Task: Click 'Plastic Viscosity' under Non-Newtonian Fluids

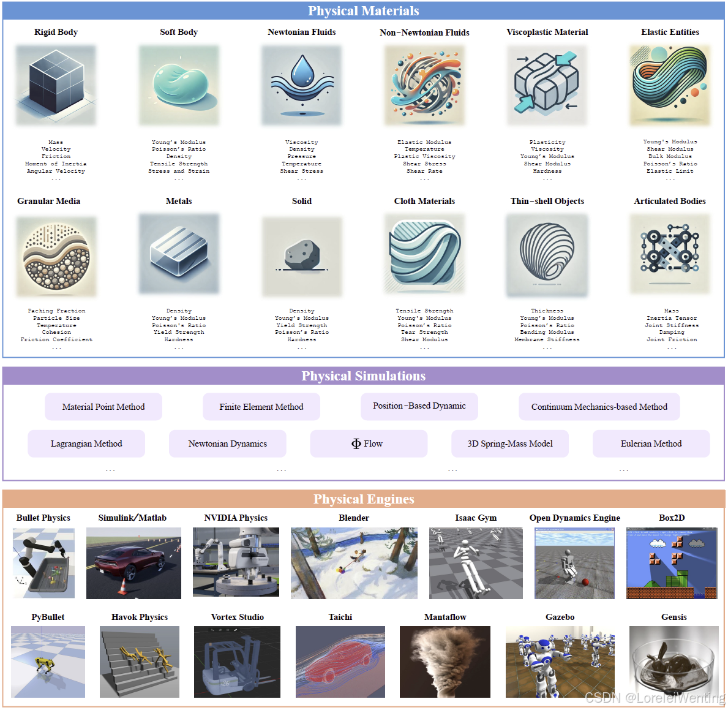Action: click(424, 157)
